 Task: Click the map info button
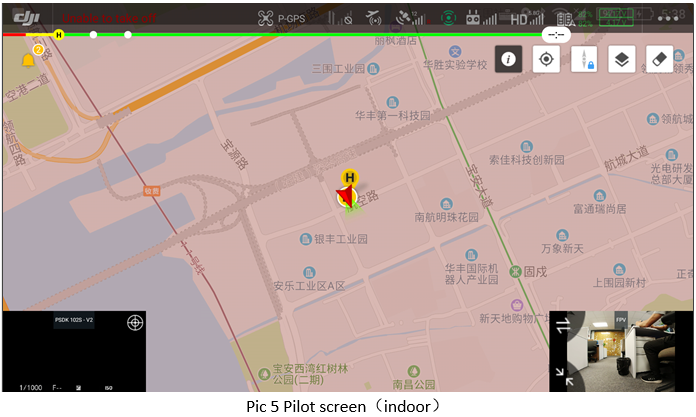pyautogui.click(x=508, y=59)
